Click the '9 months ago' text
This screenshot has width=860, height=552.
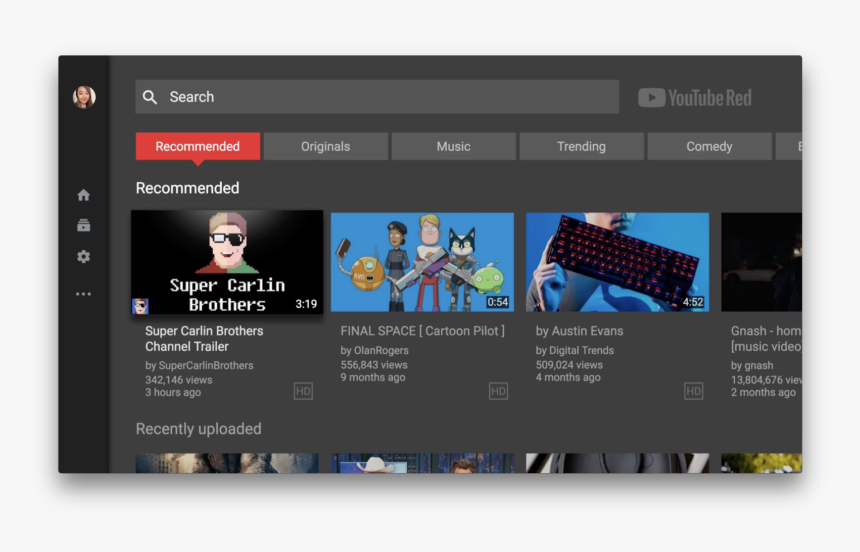tap(372, 378)
